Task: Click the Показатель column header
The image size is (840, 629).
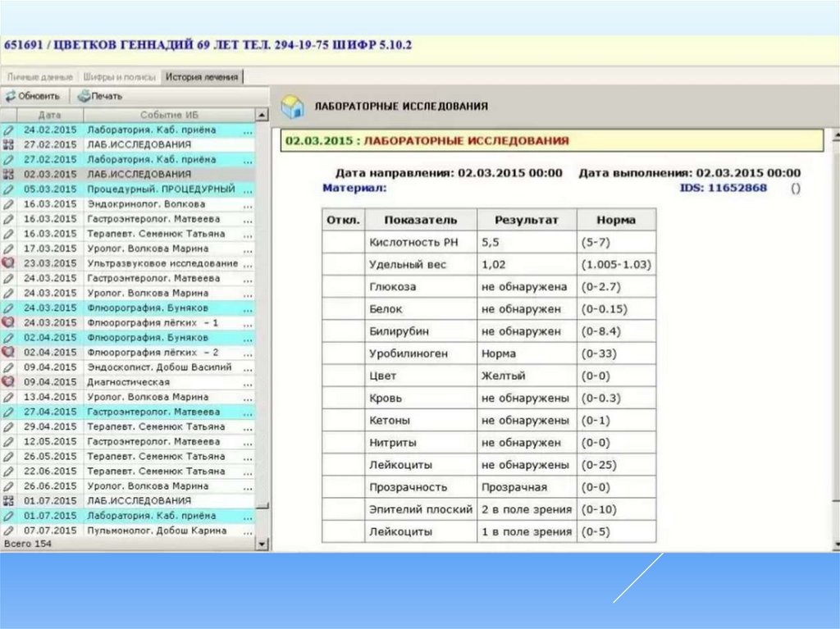Action: pyautogui.click(x=421, y=221)
